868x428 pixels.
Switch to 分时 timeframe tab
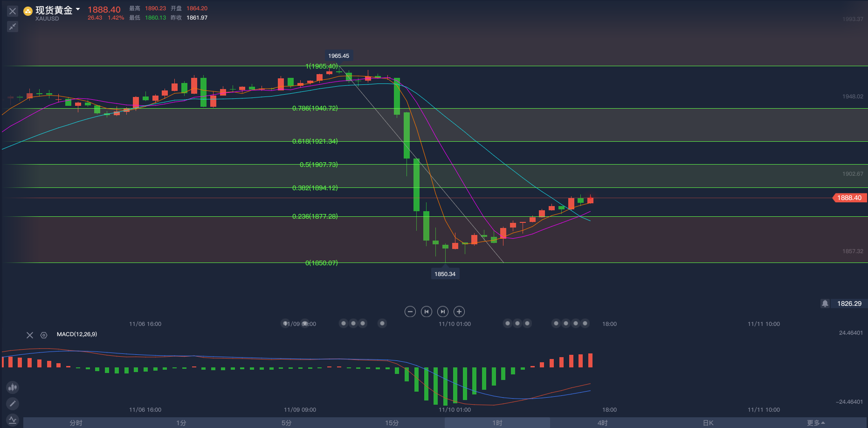[x=76, y=423]
